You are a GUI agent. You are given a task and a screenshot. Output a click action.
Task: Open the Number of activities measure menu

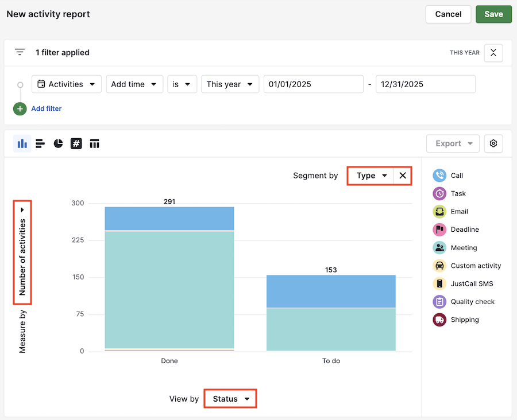point(23,252)
